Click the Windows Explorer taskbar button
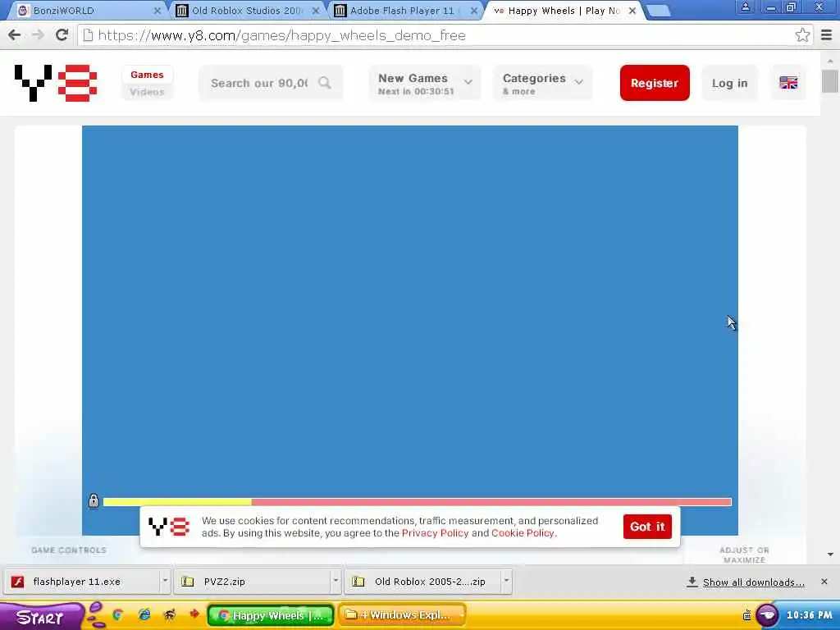Viewport: 840px width, 630px height. click(x=402, y=615)
